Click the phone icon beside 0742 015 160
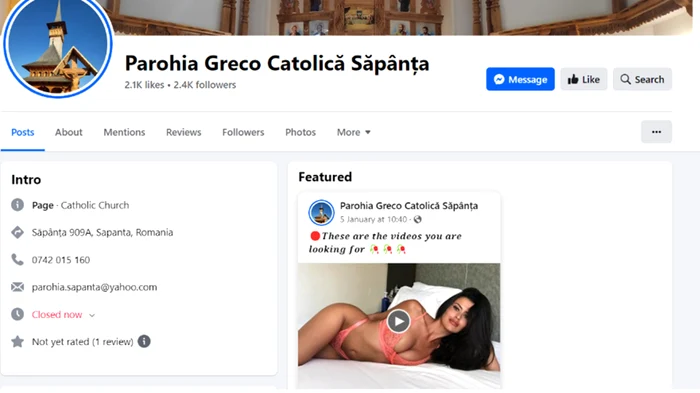This screenshot has height=393, width=700. (x=17, y=259)
